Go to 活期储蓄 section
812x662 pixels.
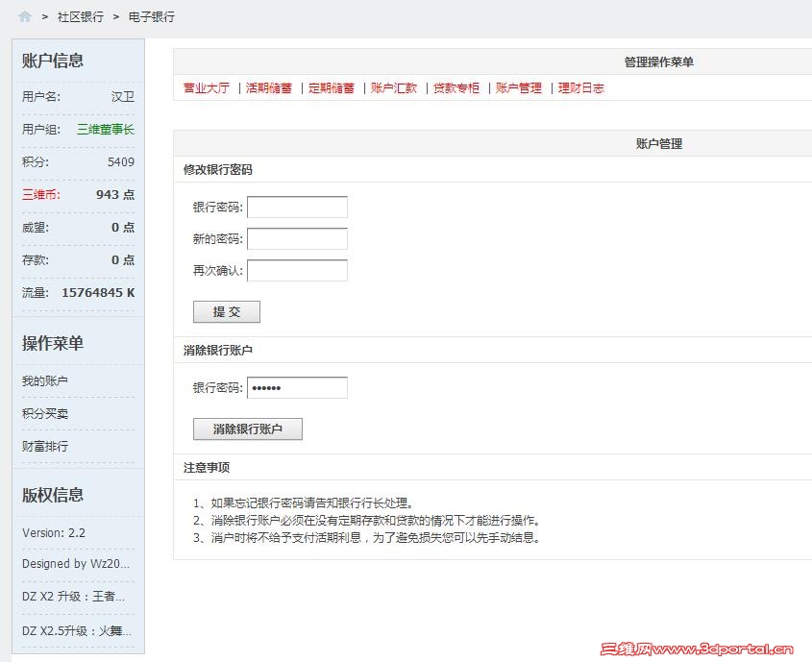pyautogui.click(x=269, y=88)
